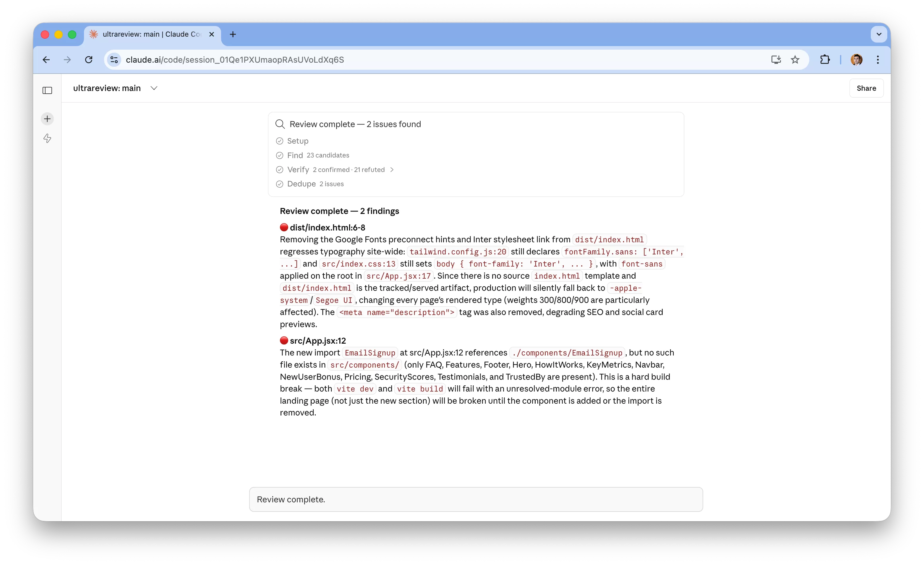Image resolution: width=924 pixels, height=565 pixels.
Task: Install app icon in address bar
Action: [776, 60]
